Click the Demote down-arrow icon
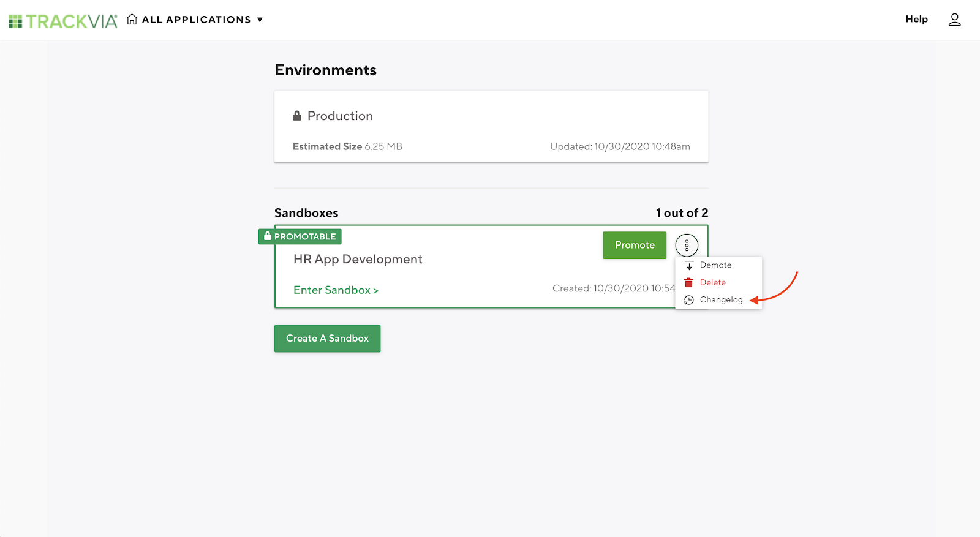This screenshot has width=980, height=537. (689, 265)
